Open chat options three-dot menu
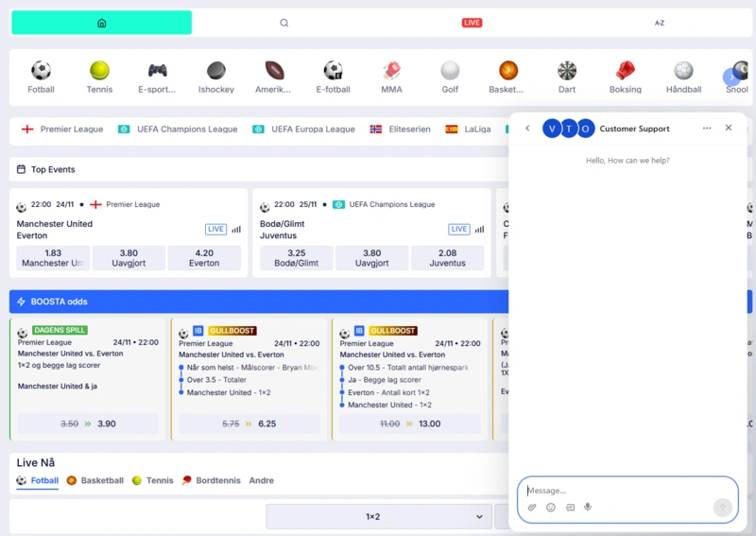This screenshot has width=756, height=536. [707, 129]
